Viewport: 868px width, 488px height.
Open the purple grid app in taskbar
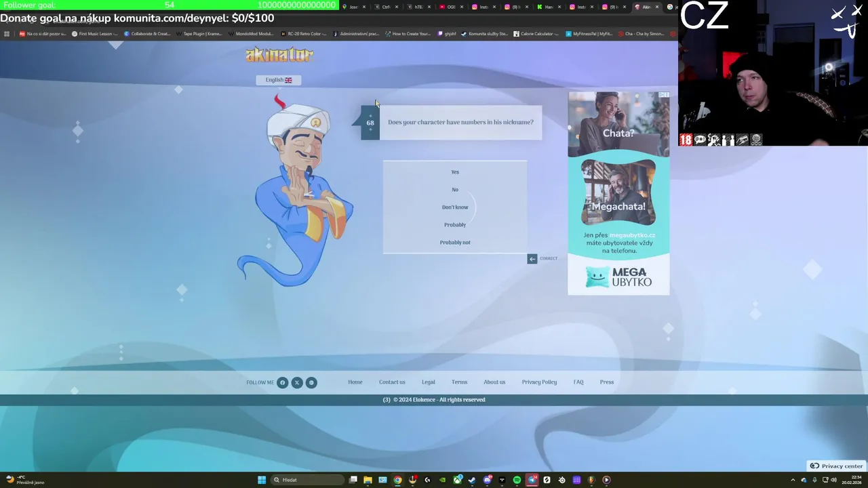[576, 480]
